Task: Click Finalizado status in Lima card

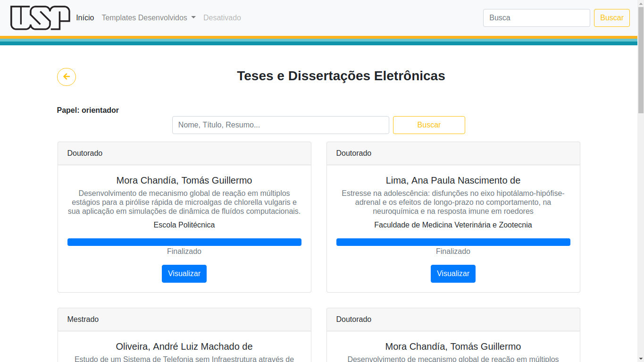Action: point(453,252)
